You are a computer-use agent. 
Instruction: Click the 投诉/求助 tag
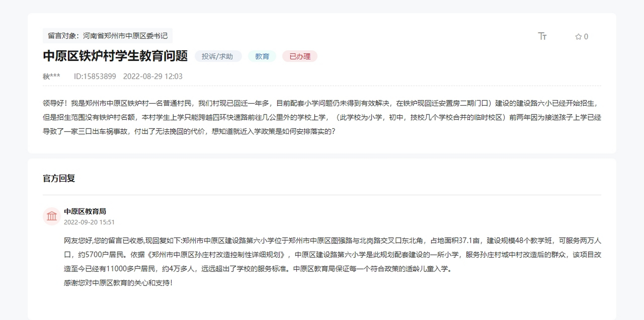(x=218, y=56)
